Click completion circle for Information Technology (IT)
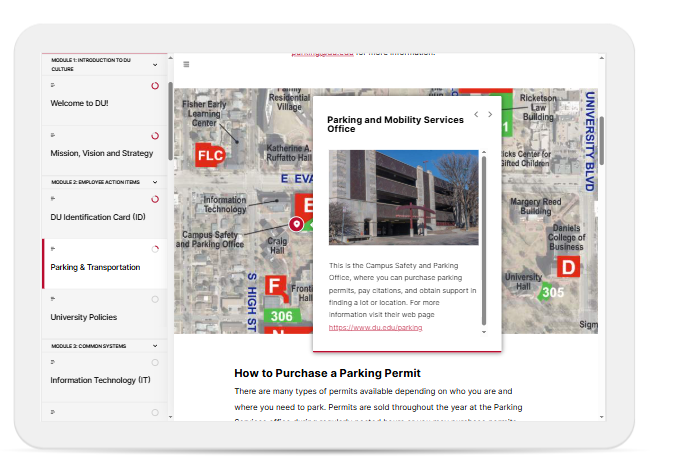 (155, 363)
